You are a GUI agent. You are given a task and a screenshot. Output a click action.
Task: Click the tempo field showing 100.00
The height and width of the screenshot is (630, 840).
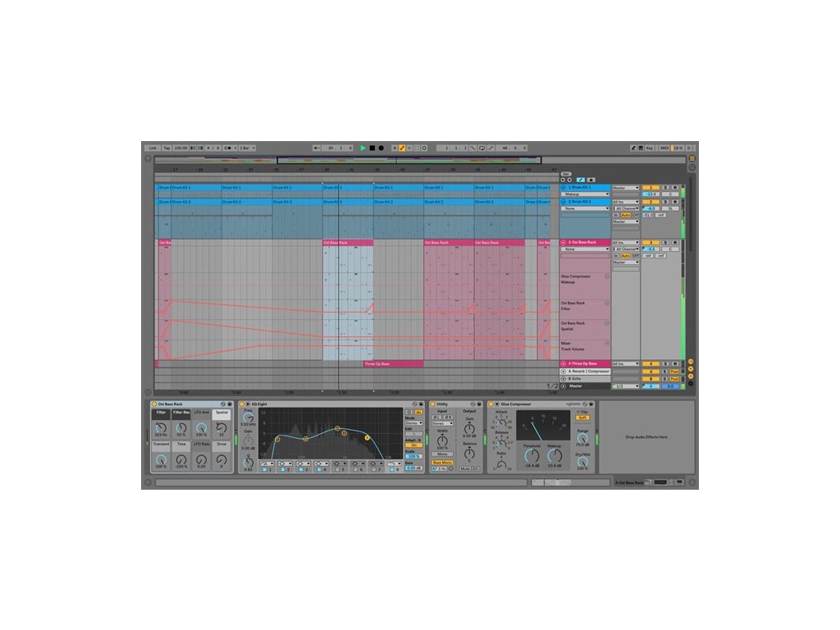coord(180,148)
